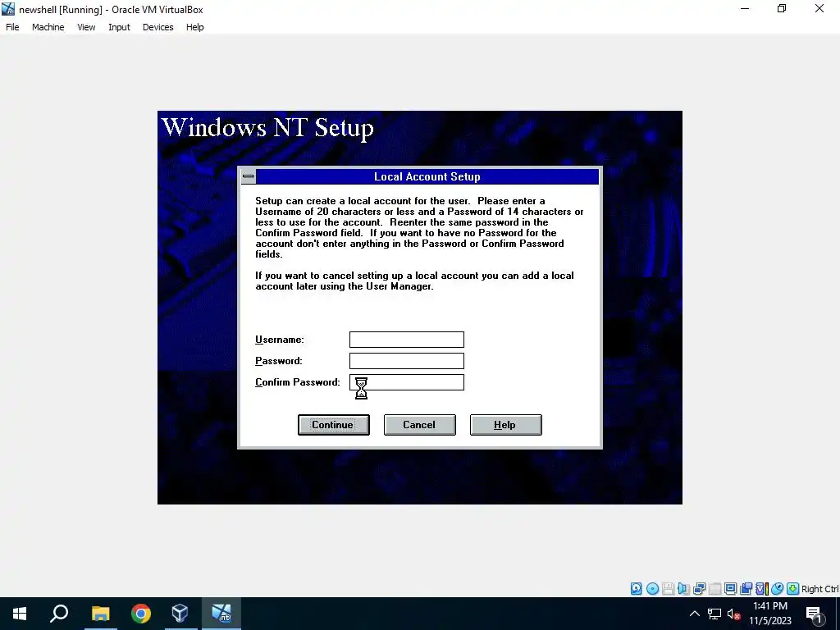Click the Right Ctrl host key label
Screen dimensions: 840x630
coord(819,589)
